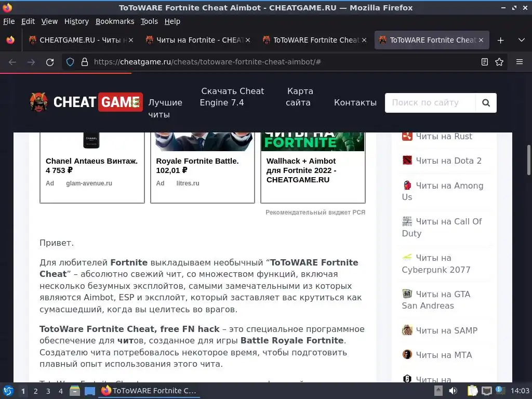Go forward with the right arrow button
532x399 pixels.
(x=31, y=62)
